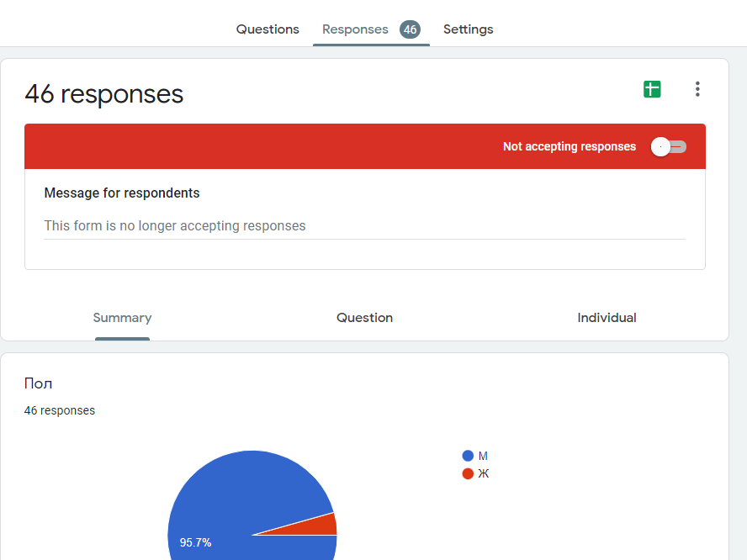The height and width of the screenshot is (560, 747).
Task: Switch to the Questions tab
Action: [268, 29]
